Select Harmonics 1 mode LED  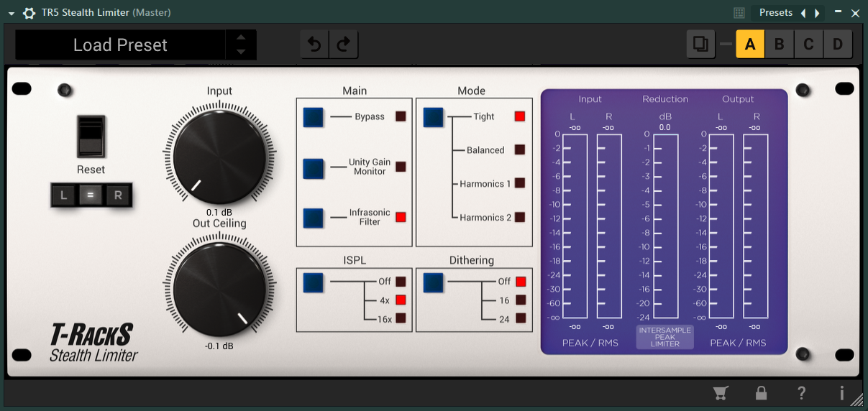click(520, 183)
